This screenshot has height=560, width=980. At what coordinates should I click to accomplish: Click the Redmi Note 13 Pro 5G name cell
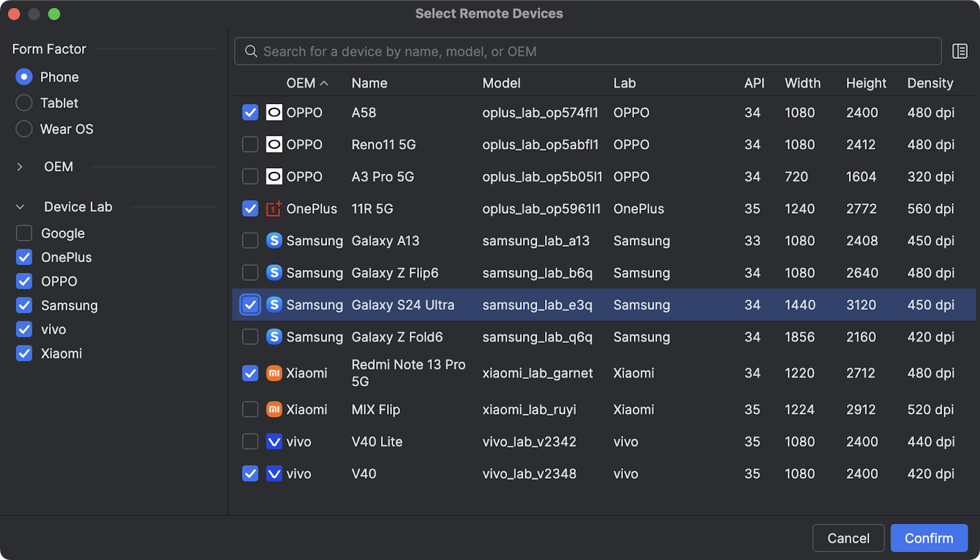pos(409,373)
